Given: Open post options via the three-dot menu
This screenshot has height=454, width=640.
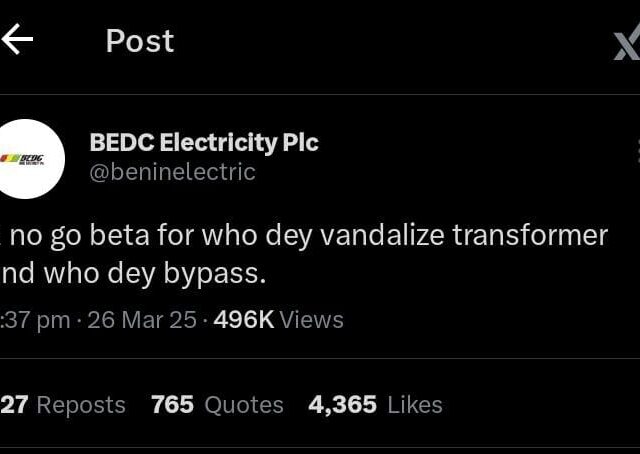Looking at the screenshot, I should [x=638, y=150].
